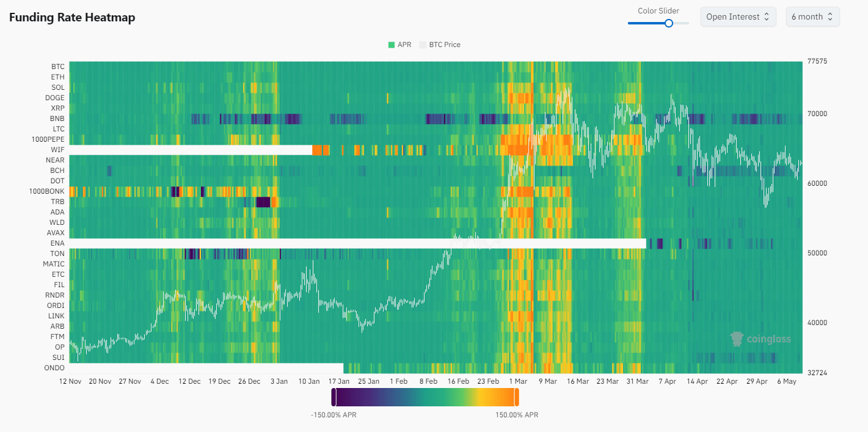Click the coinglass watermark logo
The width and height of the screenshot is (868, 432).
(x=761, y=339)
